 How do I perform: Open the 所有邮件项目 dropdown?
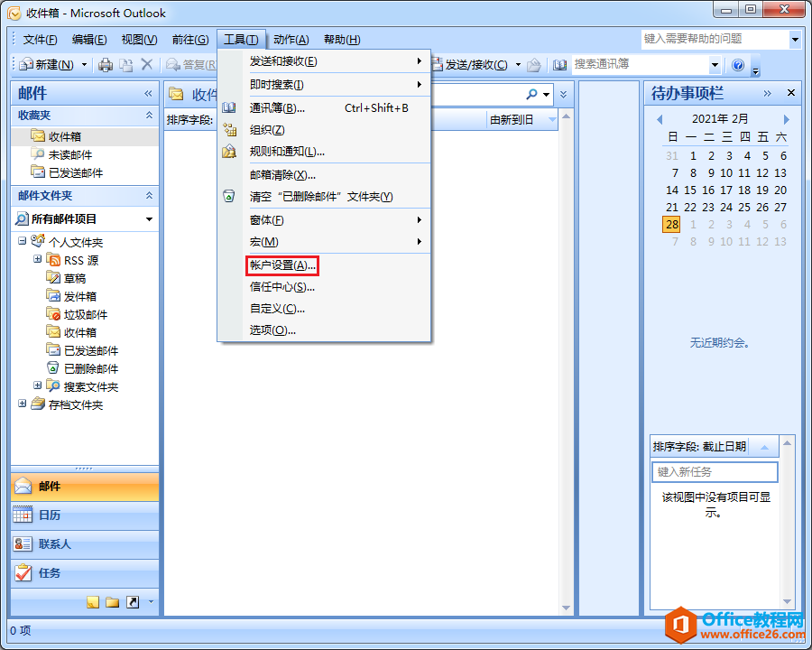(x=149, y=219)
